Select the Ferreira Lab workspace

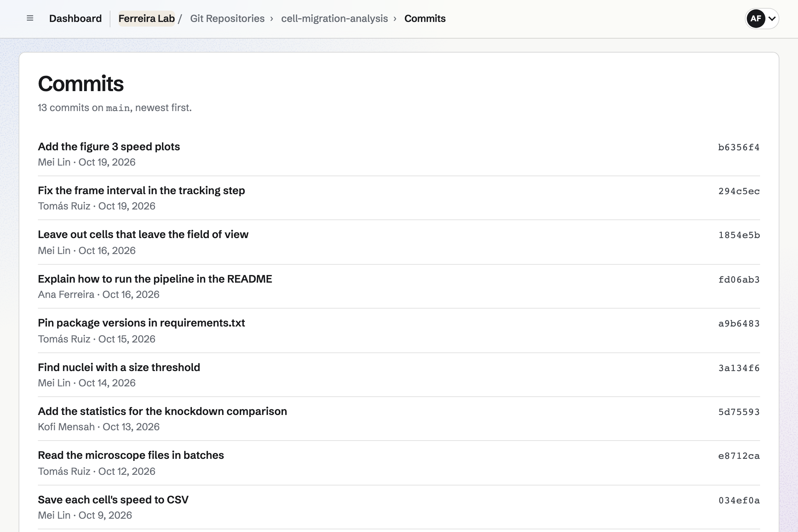(147, 18)
